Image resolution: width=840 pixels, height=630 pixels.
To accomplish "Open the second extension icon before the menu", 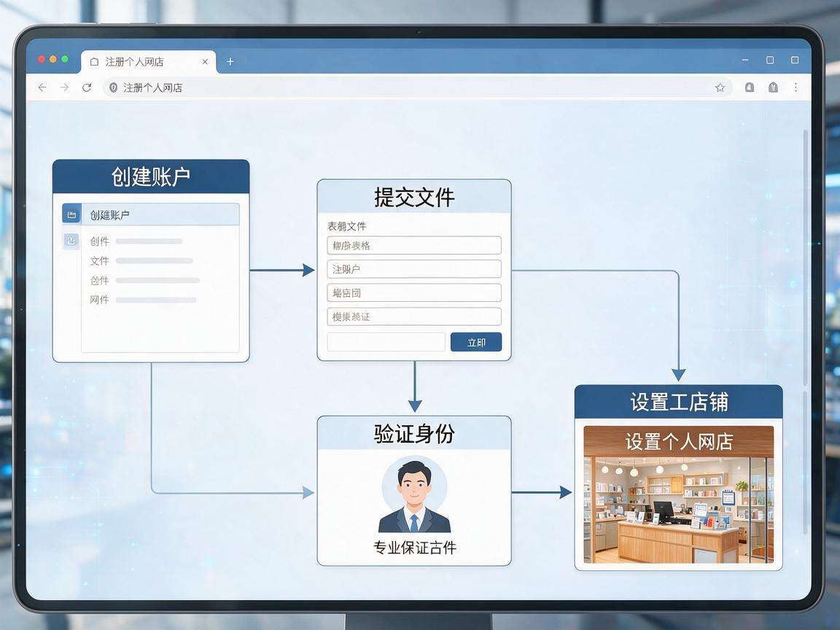I will pos(773,87).
